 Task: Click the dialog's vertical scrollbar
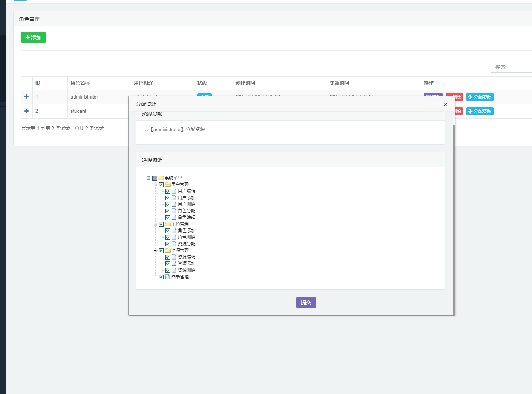point(454,220)
